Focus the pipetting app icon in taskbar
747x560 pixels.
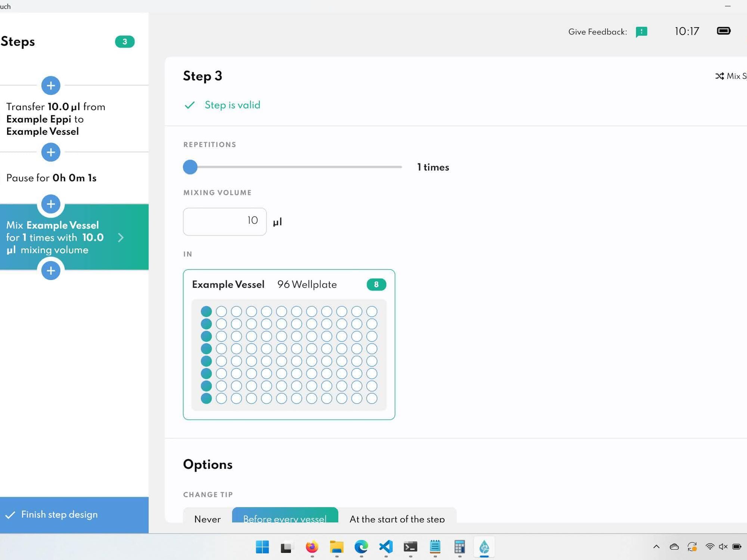484,547
